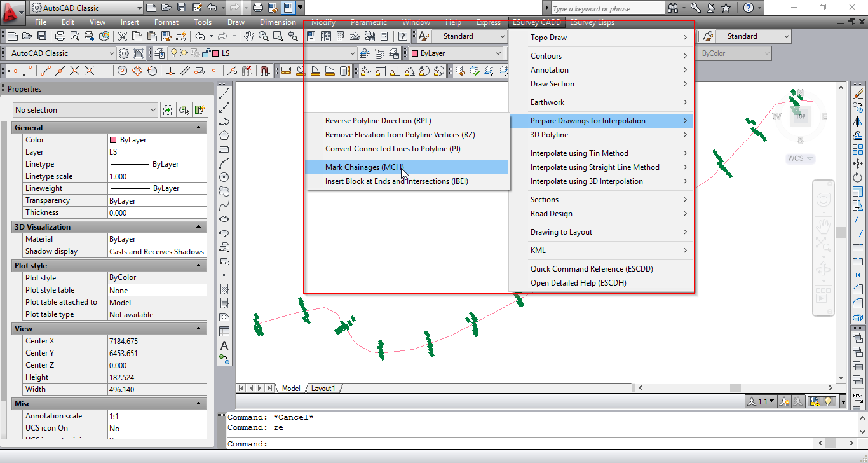Click the Multiline Text tool icon
This screenshot has width=868, height=463.
point(224,345)
